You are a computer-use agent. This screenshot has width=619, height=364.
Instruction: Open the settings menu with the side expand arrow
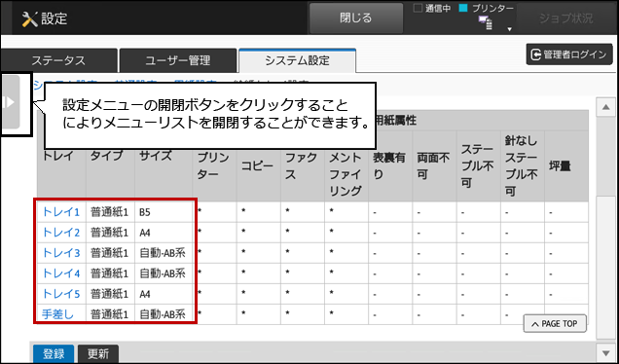(x=11, y=102)
